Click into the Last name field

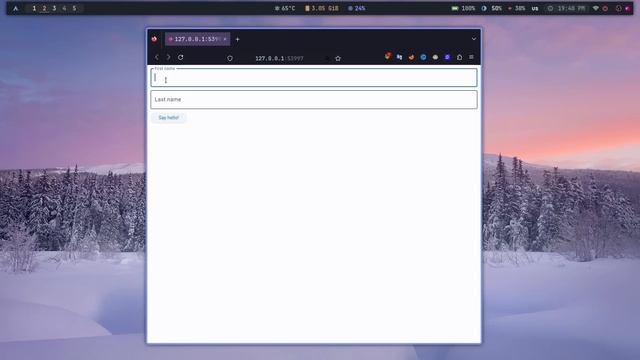(x=314, y=100)
